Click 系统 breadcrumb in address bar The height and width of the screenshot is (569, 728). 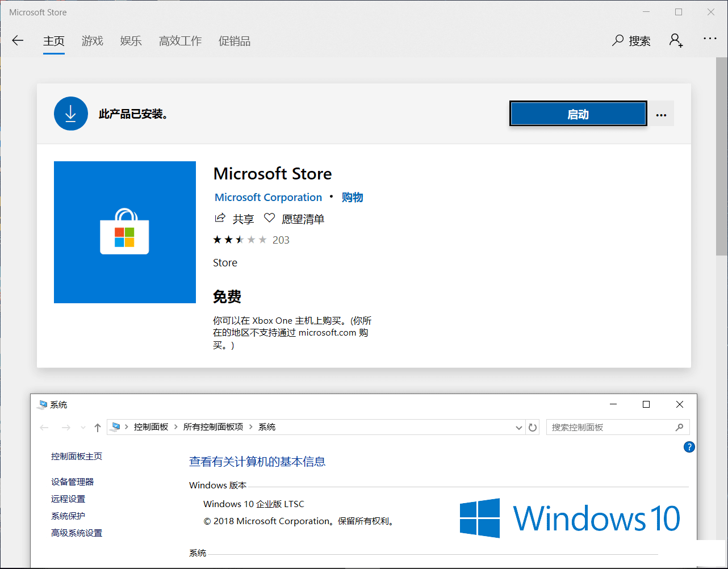tap(267, 427)
